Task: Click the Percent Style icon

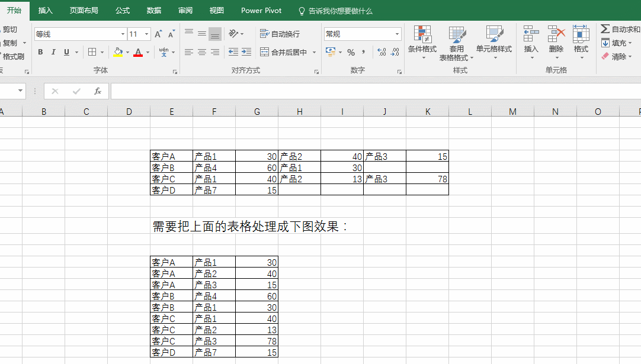Action: click(x=351, y=53)
